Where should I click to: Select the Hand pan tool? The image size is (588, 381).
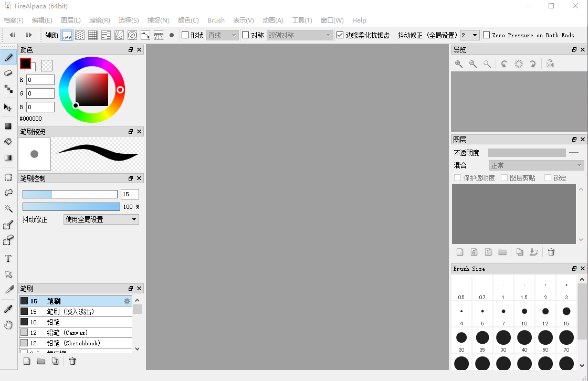click(8, 325)
